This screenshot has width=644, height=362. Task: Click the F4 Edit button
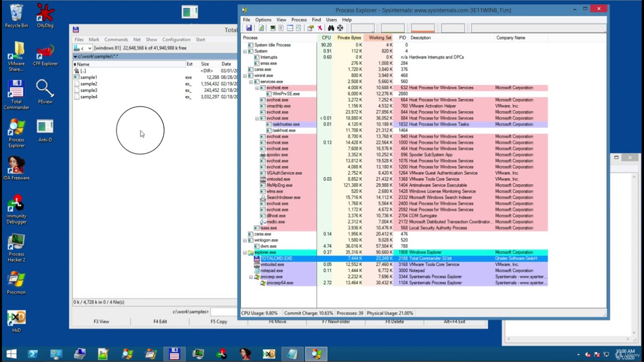(x=160, y=322)
